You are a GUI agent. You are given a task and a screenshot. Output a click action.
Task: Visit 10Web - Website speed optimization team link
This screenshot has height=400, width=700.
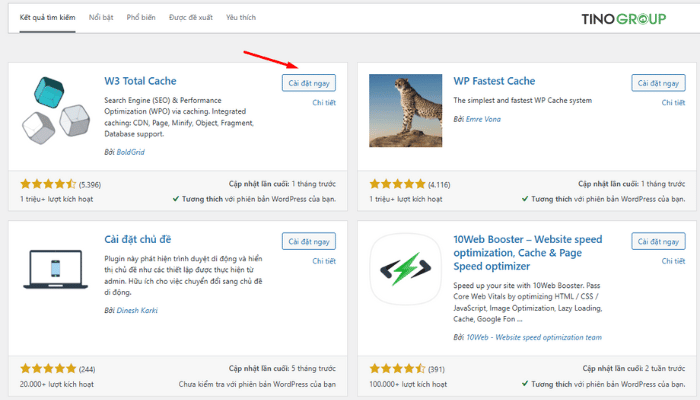pyautogui.click(x=534, y=338)
